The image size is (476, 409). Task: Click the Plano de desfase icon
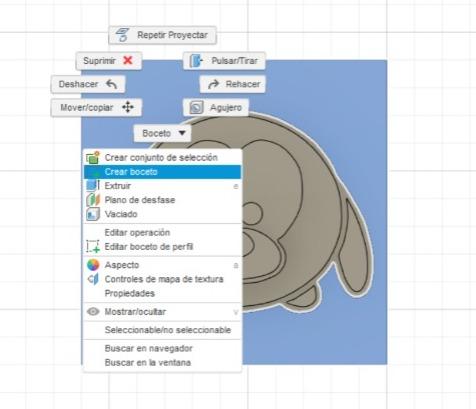pos(93,200)
